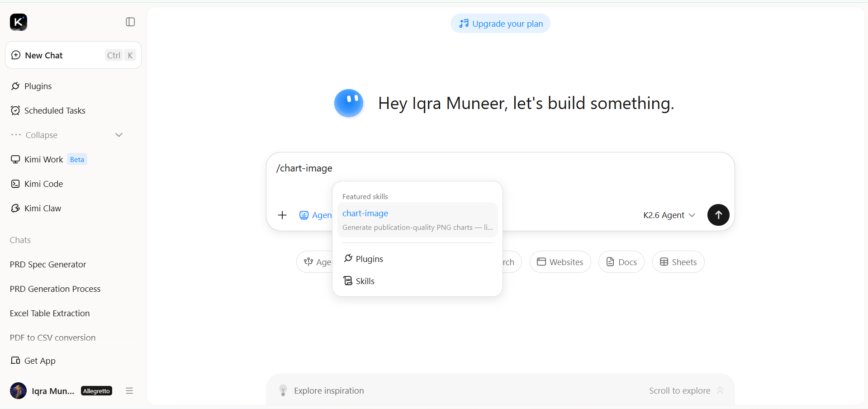Collapse the sidebar tools section
The image size is (868, 409).
click(67, 135)
